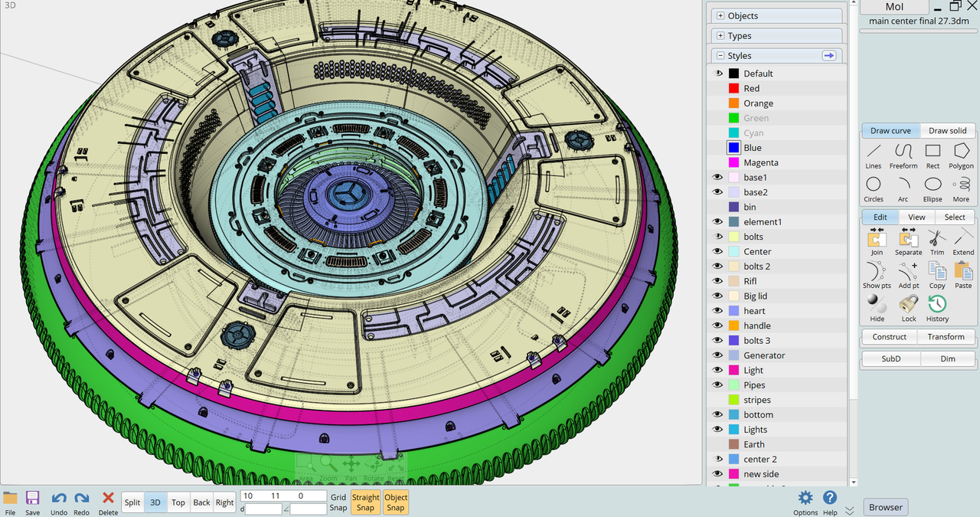The height and width of the screenshot is (517, 980).
Task: Select the Lines drawing tool
Action: 874,155
